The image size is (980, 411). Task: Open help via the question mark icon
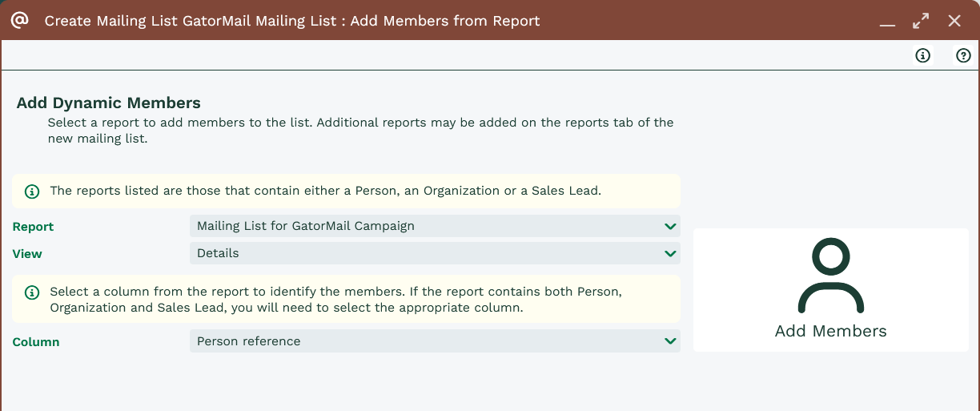963,55
